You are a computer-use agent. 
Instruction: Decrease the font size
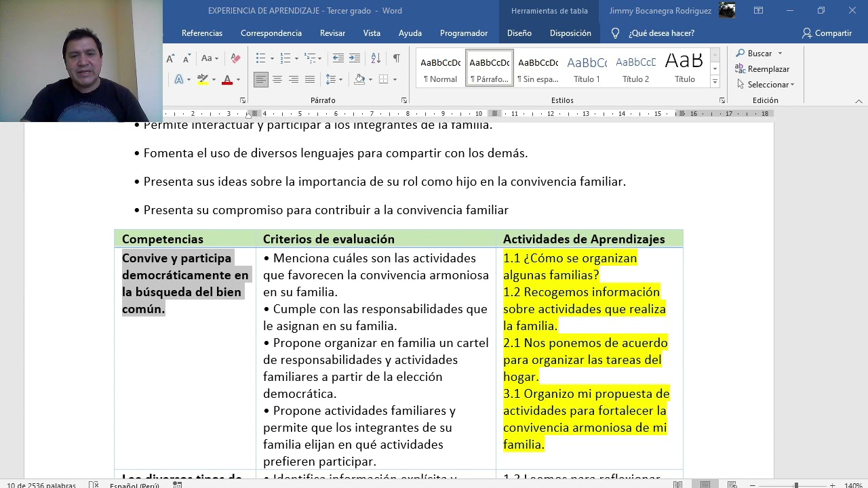186,58
